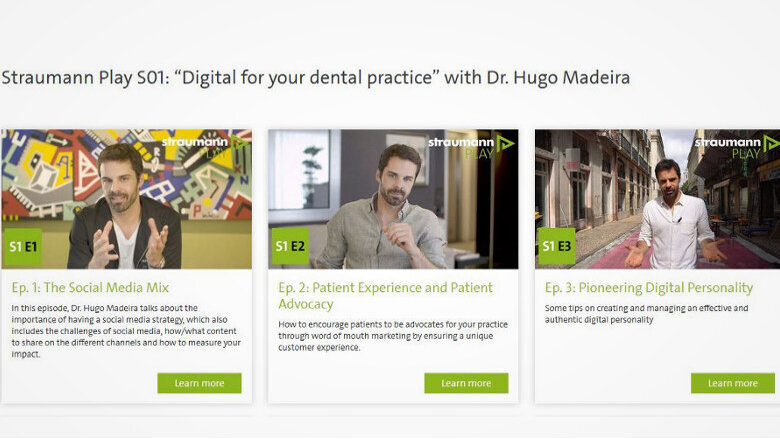Click the episode 2 word of mouth description
780x439 pixels.
click(x=393, y=336)
